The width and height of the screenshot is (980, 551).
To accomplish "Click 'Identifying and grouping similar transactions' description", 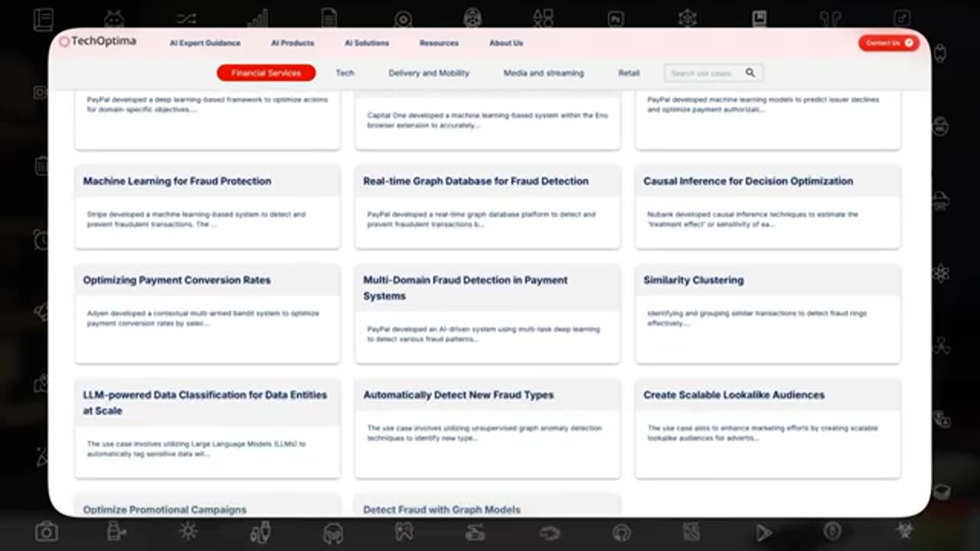I will 756,318.
